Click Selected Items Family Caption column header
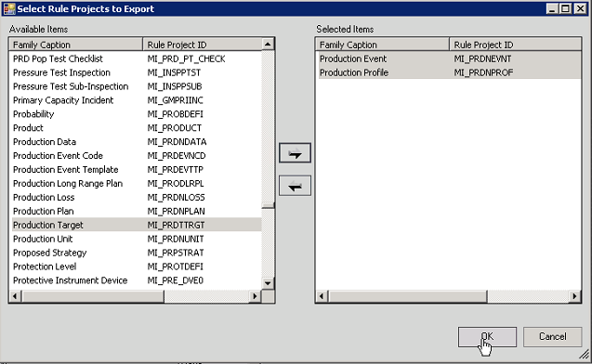Viewport: 592px width, 364px height. coord(383,45)
